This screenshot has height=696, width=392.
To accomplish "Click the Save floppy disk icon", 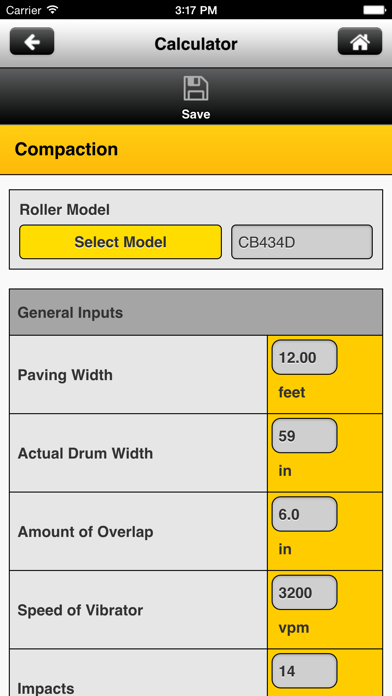I will point(196,88).
